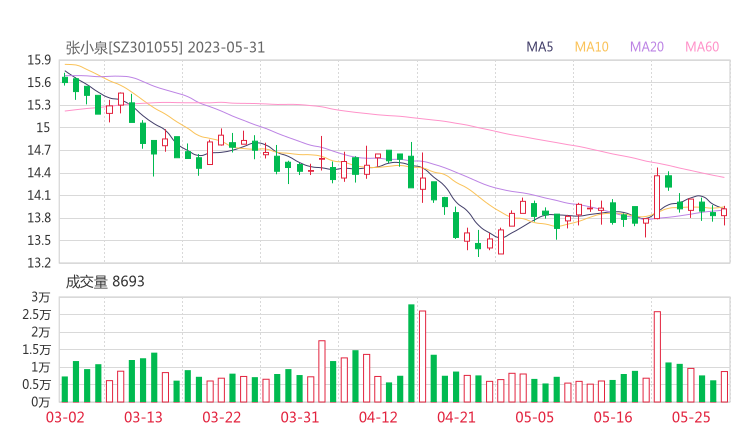Click the 15.9 price axis label
The image size is (740, 440).
tap(39, 60)
